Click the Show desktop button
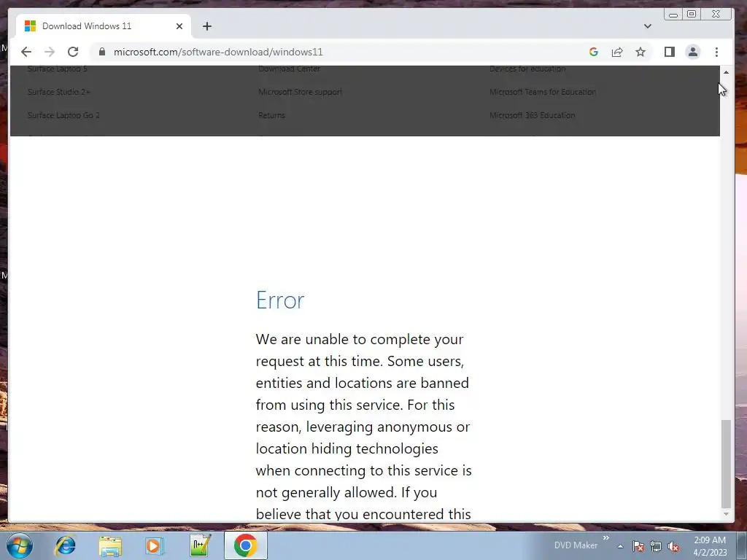The image size is (747, 560). click(x=742, y=545)
